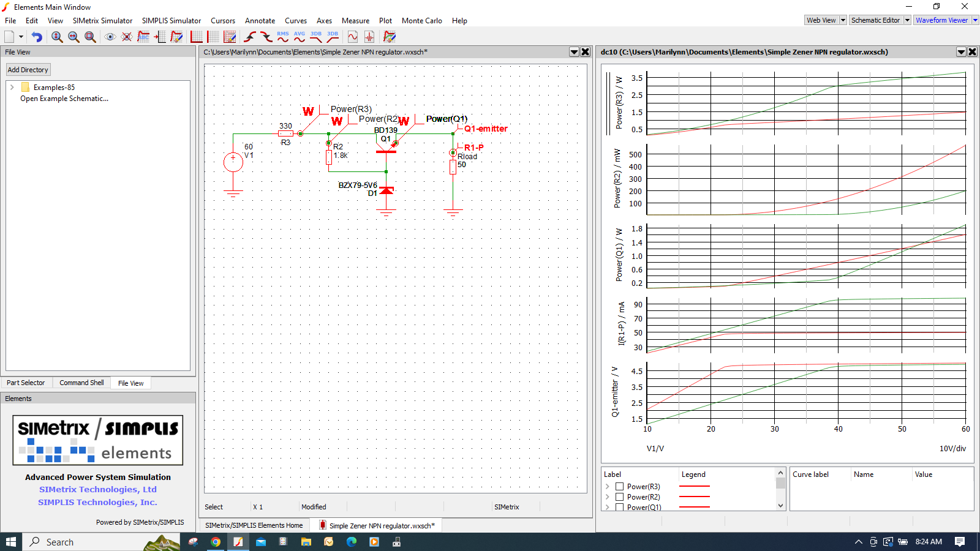This screenshot has width=980, height=551.
Task: Expand the Power(R2) legend row
Action: (x=608, y=497)
